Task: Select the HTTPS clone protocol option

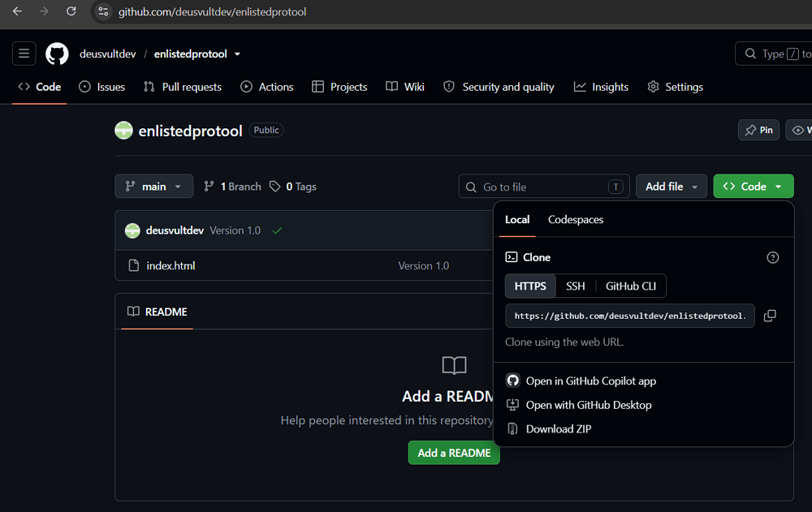Action: pyautogui.click(x=530, y=286)
